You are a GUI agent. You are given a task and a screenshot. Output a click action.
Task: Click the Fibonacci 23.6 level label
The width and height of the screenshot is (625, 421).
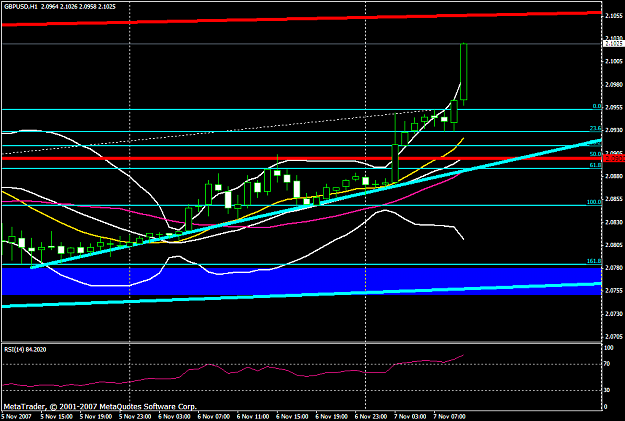click(596, 128)
